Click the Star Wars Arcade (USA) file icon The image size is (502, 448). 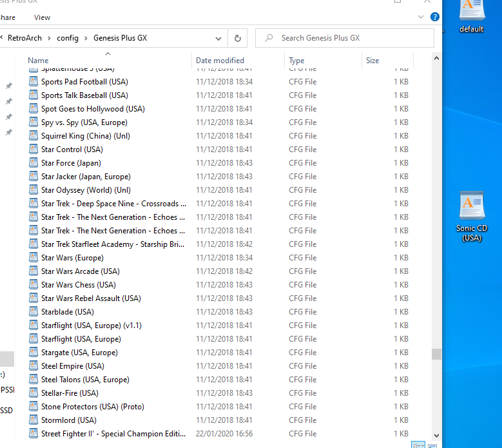tap(34, 271)
